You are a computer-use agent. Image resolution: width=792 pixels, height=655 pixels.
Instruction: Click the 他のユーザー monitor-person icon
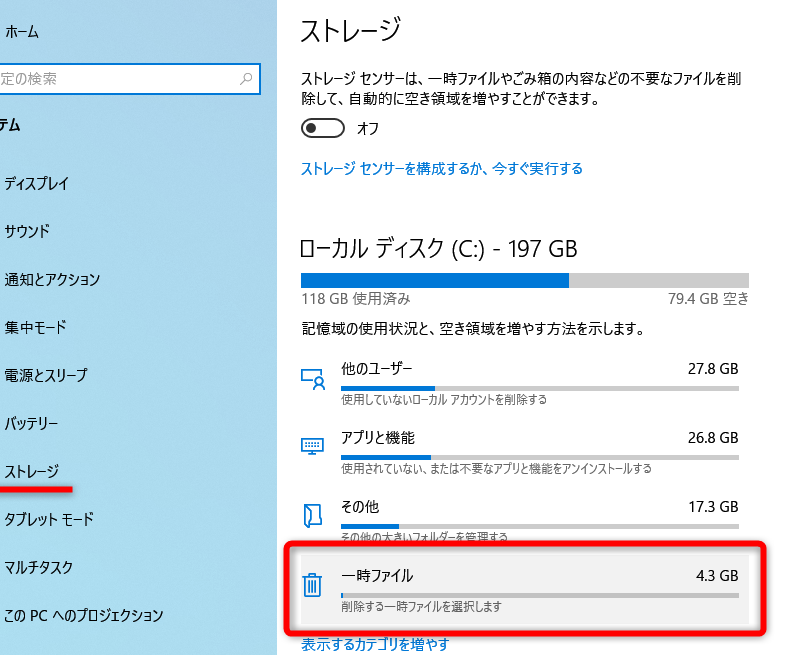click(x=313, y=379)
